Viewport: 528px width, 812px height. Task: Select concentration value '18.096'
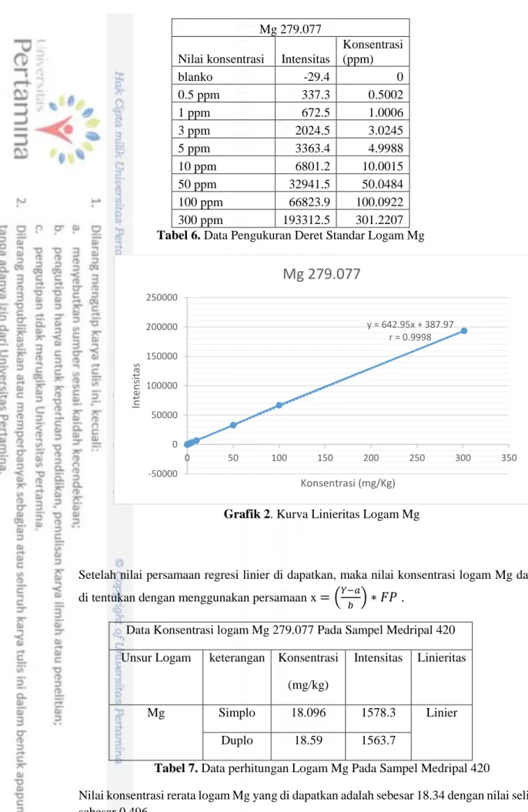(308, 713)
